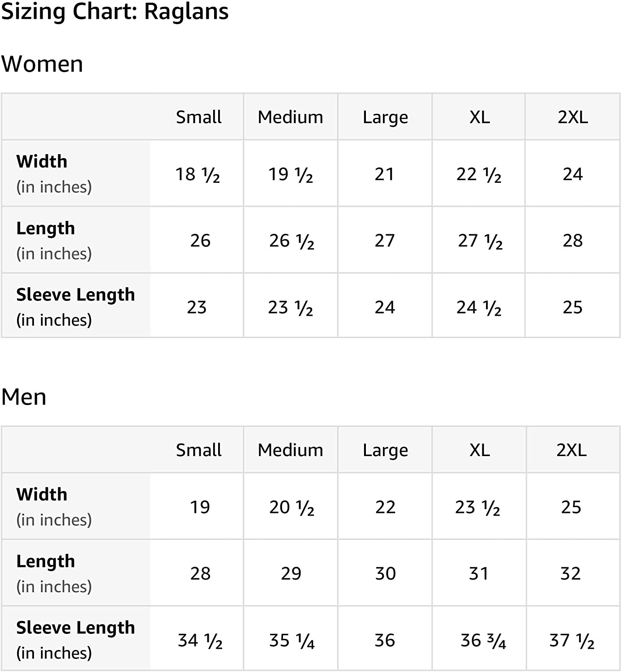The width and height of the screenshot is (623, 672).
Task: Click Women's XL width value 22 ½
Action: click(478, 174)
